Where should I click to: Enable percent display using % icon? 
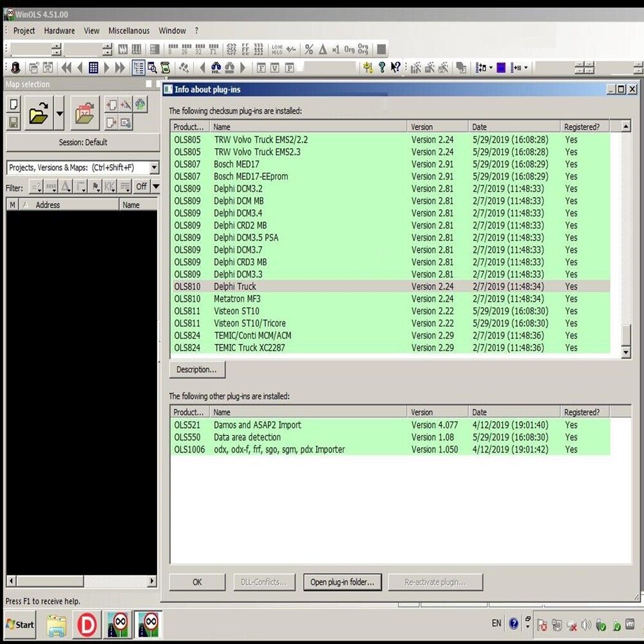pos(308,50)
